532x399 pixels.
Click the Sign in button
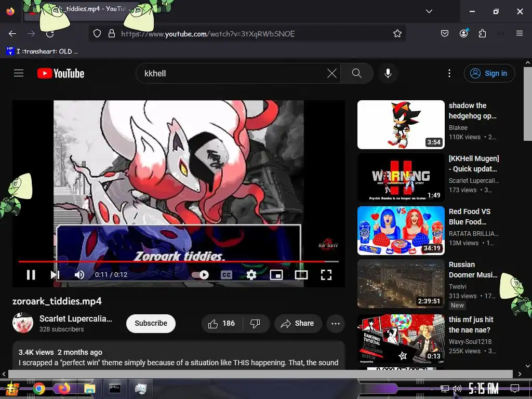coord(489,73)
